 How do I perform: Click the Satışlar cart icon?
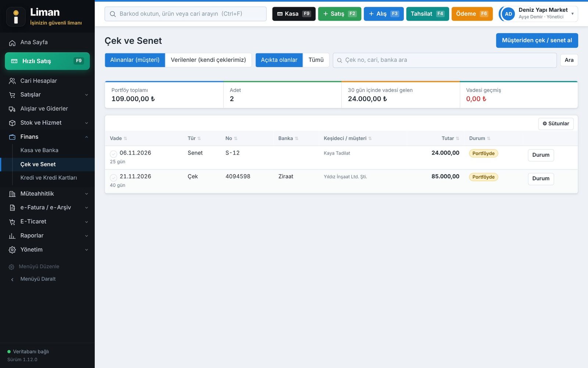pyautogui.click(x=12, y=95)
